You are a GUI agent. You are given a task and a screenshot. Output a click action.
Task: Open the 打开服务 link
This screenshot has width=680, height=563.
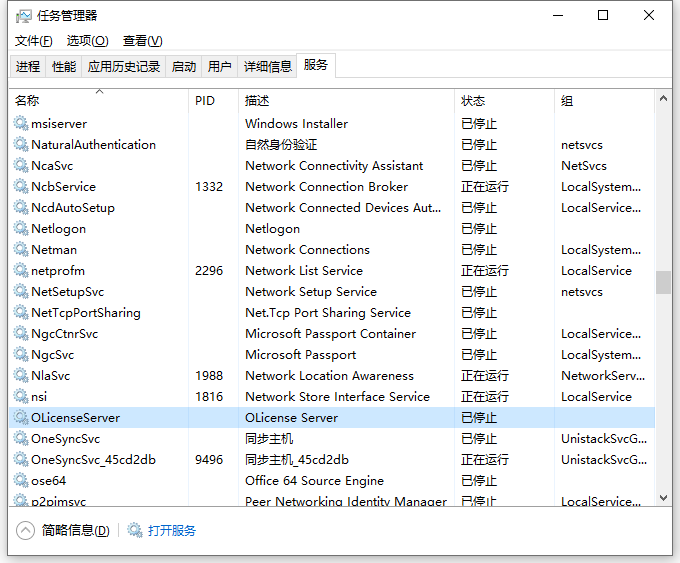pos(172,530)
